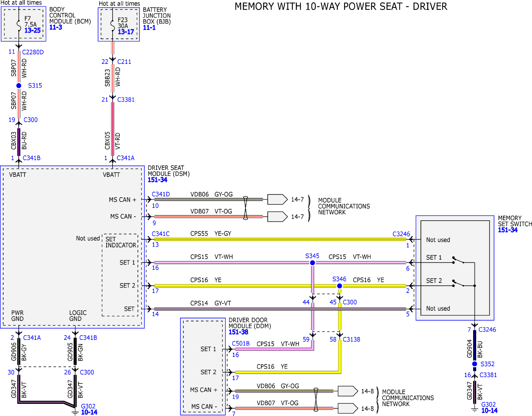Select the S345 splice dot
The width and height of the screenshot is (532, 416).
[x=312, y=263]
